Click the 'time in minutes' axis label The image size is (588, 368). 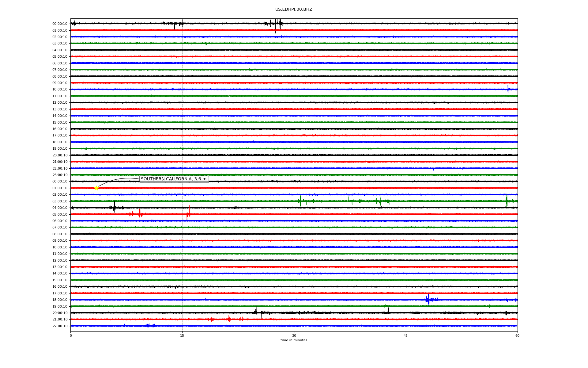tap(294, 340)
